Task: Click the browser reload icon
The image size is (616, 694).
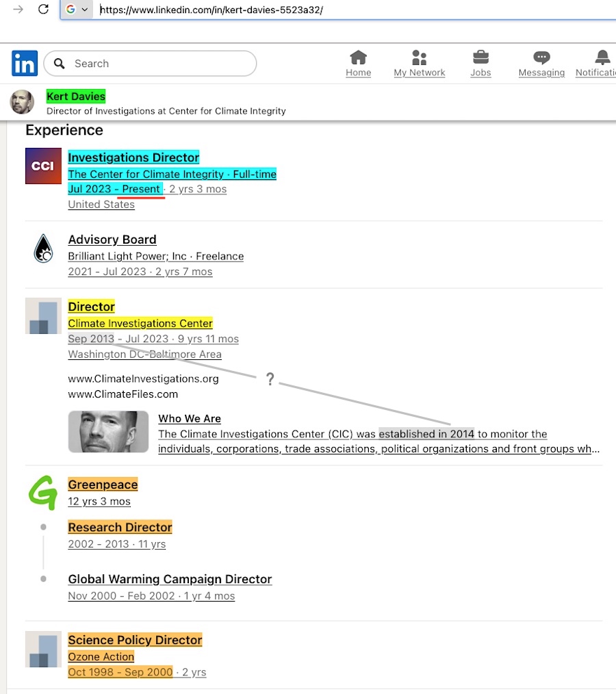Action: [x=43, y=10]
